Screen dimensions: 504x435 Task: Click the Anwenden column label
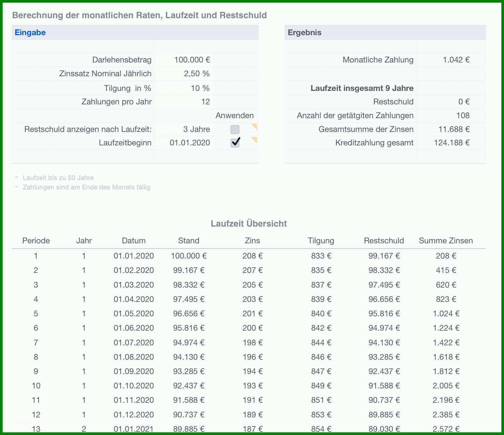pos(234,115)
